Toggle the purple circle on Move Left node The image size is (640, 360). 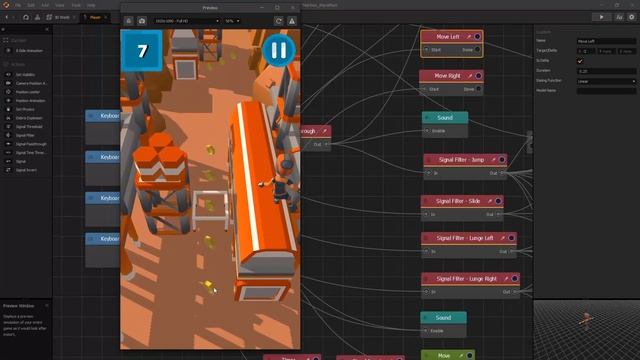click(477, 37)
